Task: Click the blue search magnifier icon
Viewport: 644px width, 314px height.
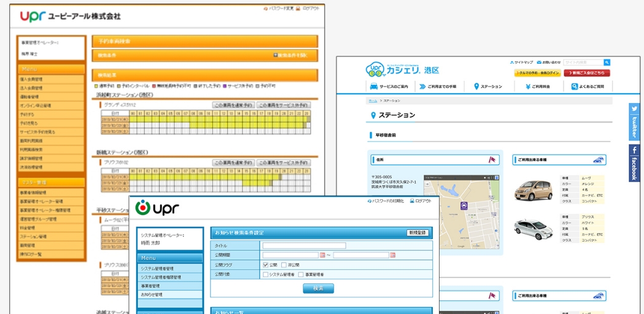Action: 607,63
